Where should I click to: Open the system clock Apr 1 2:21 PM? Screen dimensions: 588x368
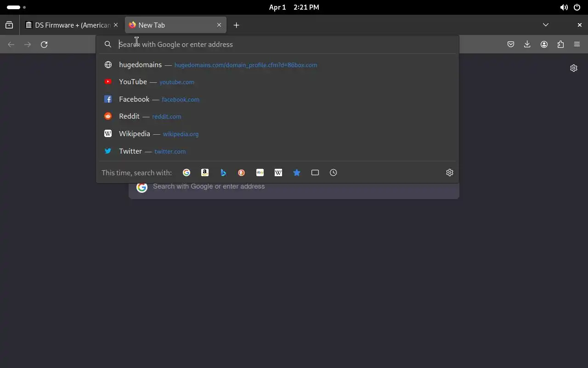(x=294, y=7)
